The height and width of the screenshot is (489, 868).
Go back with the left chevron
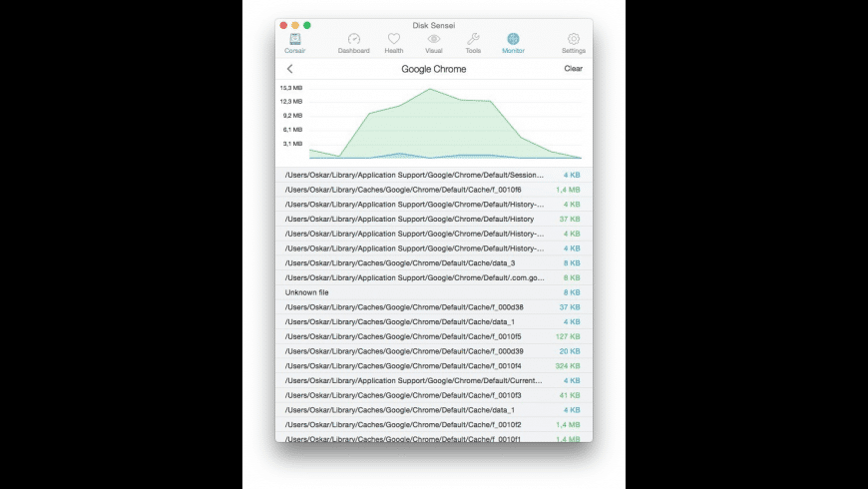(x=290, y=69)
